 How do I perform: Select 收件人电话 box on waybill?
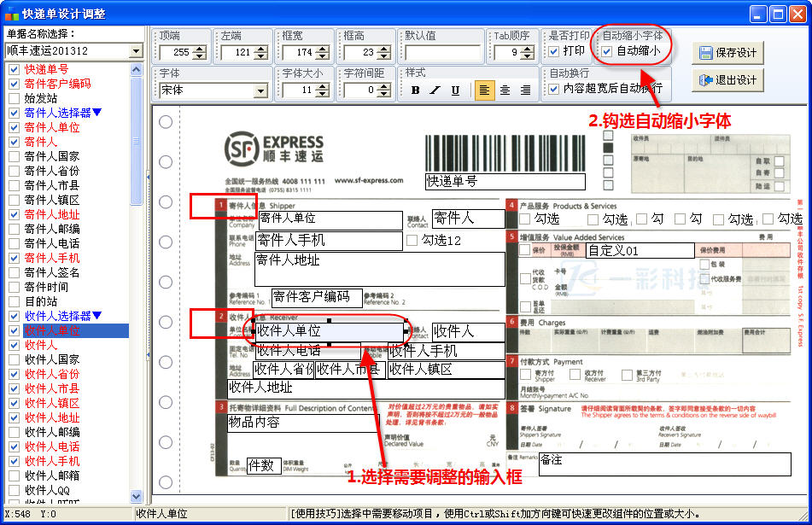[307, 351]
